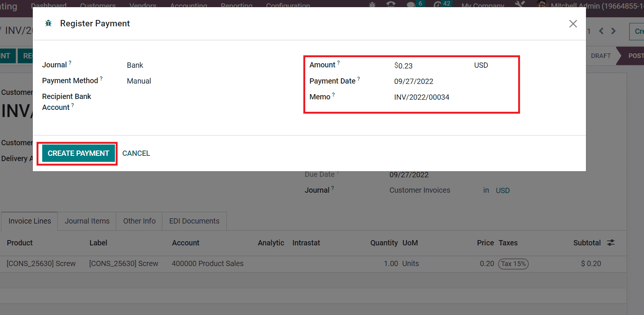
Task: Go to previous record arrow
Action: click(x=601, y=31)
